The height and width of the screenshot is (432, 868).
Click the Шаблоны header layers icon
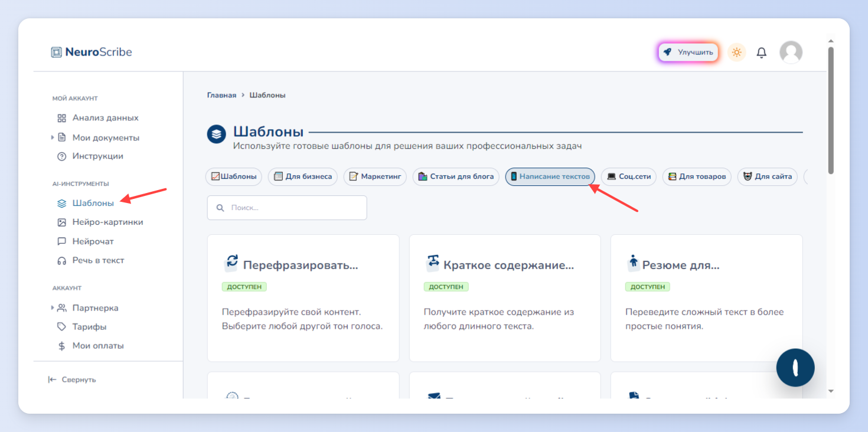[217, 134]
